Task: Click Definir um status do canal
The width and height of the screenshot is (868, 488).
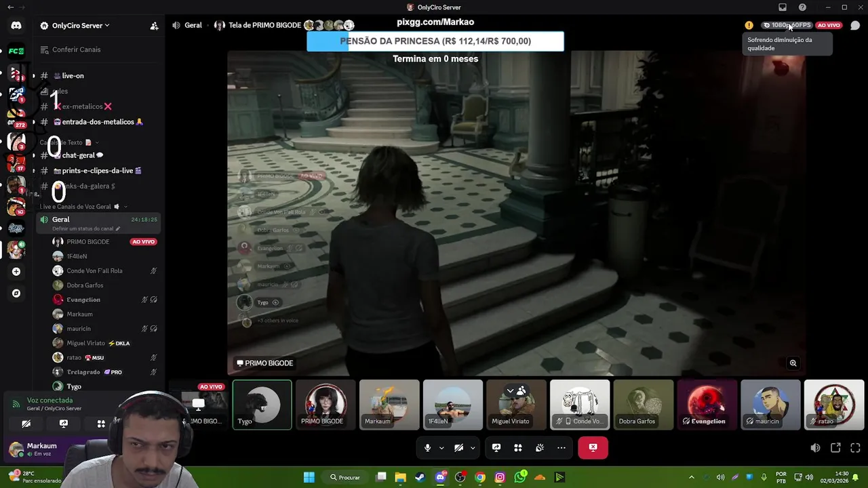Action: point(85,228)
